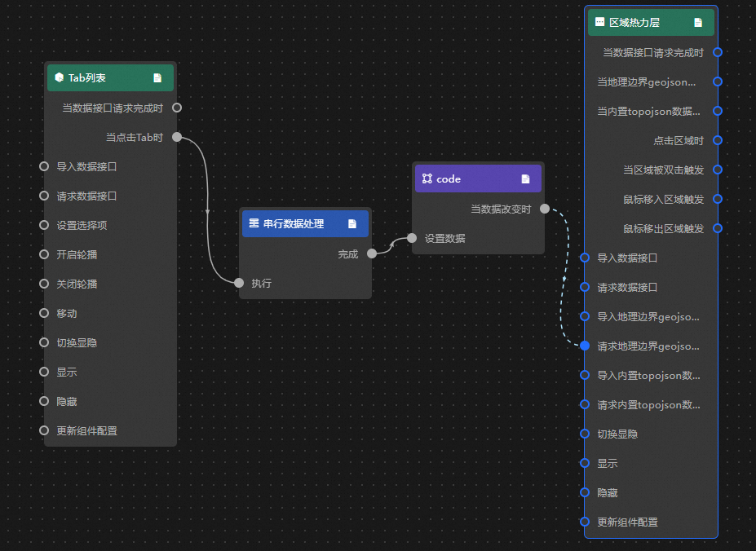Click the 鼠标移入区域触发 label
Screen dimensions: 756x551
663,200
